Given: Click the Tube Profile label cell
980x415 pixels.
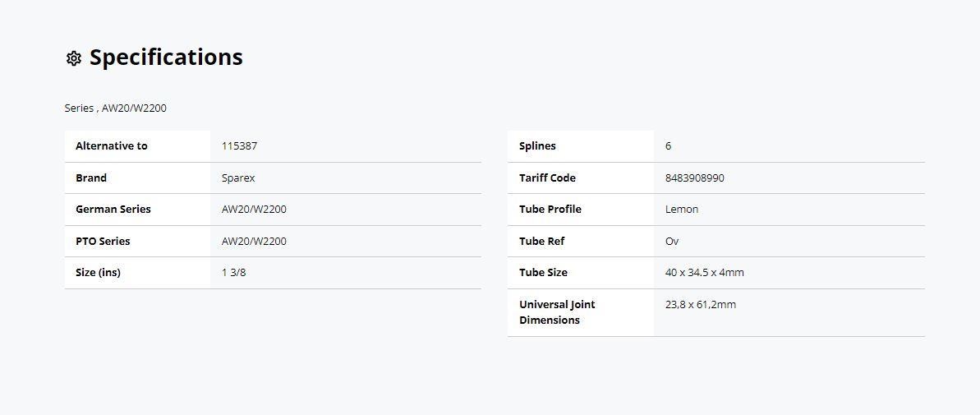Looking at the screenshot, I should tap(581, 210).
